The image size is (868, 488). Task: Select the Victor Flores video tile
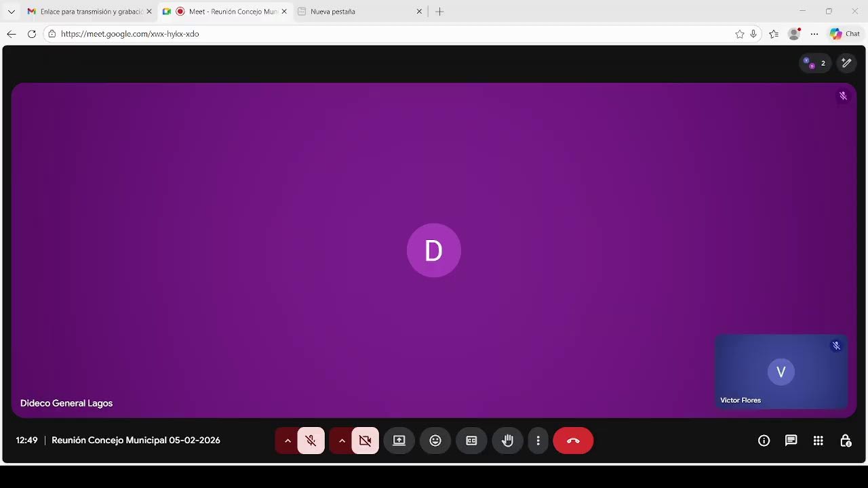[781, 371]
